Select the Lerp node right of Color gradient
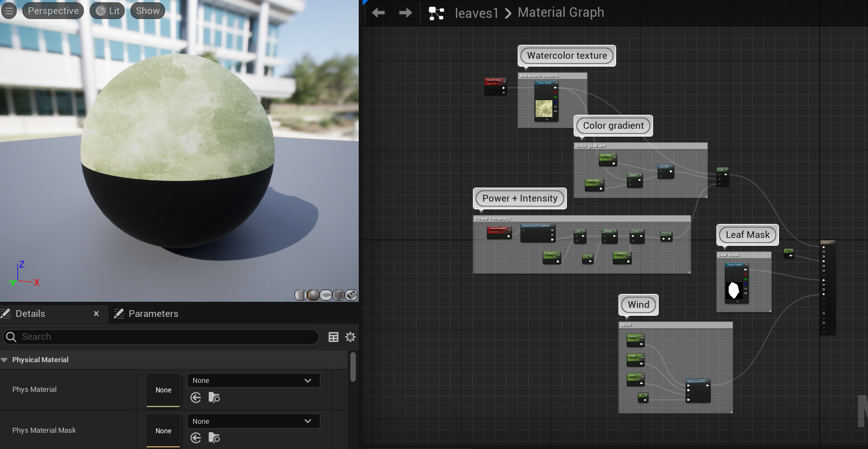Screen dimensions: 868x449 pyautogui.click(x=722, y=176)
